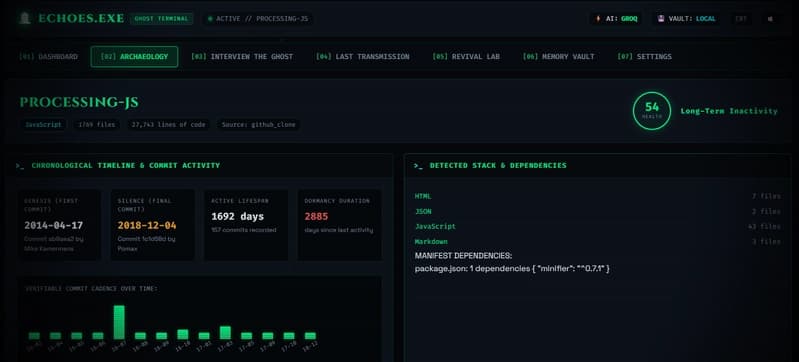Click the 157 commits recorded text

pos(244,230)
